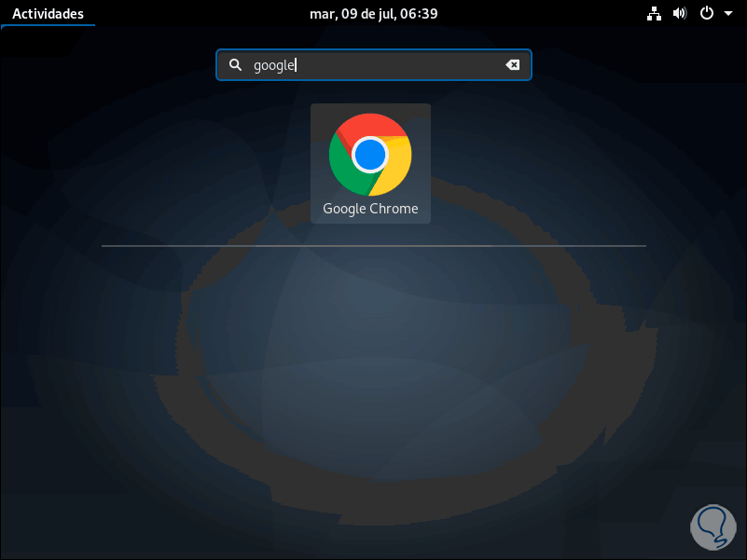Click the Actividades button
Screen dimensions: 747x560
tap(48, 14)
